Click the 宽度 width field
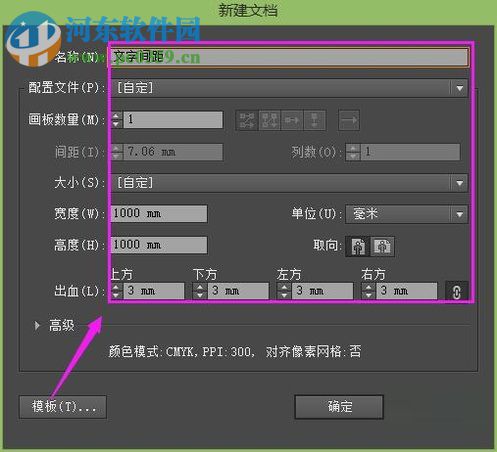The height and width of the screenshot is (452, 497). (x=159, y=213)
